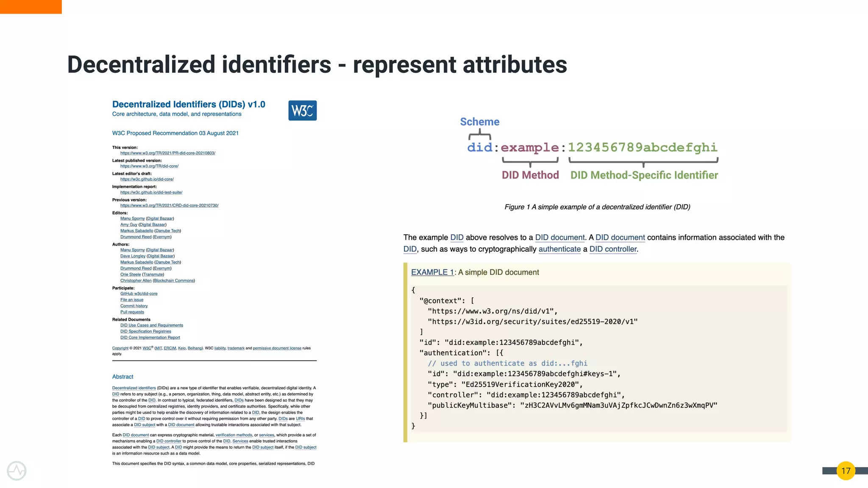Open the Blockchain Commons link
This screenshot has width=868, height=488.
[x=174, y=280]
